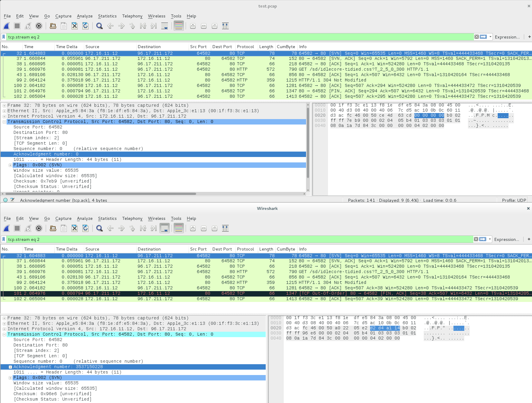
Task: Open Telephony menu in test.pcap window
Action: 132,16
